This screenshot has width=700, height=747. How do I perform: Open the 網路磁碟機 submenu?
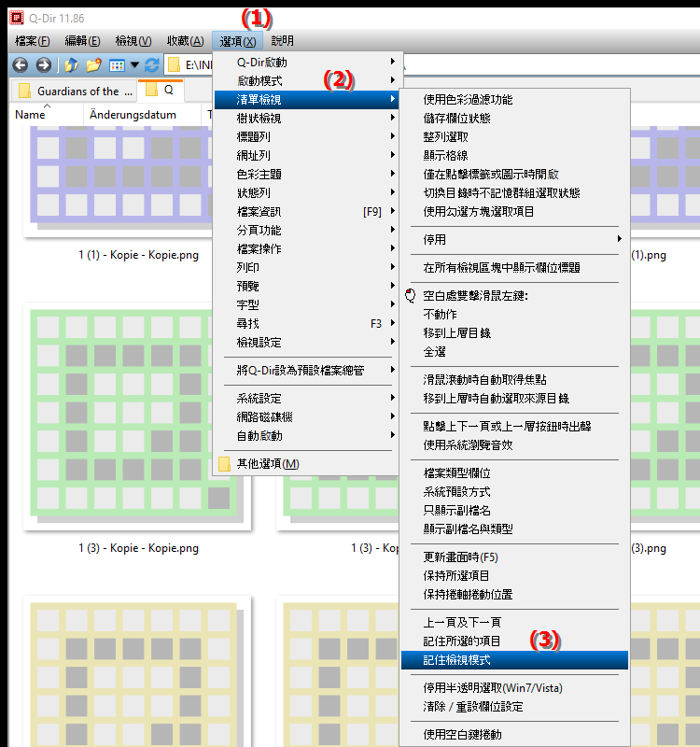(x=306, y=416)
